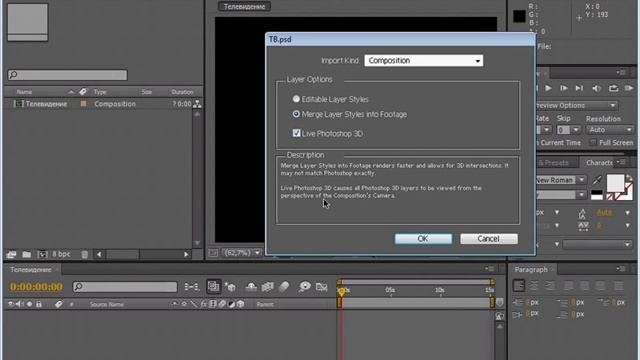Open the Import Kind dropdown in the TB.psd dialog
The image size is (640, 360).
point(423,60)
